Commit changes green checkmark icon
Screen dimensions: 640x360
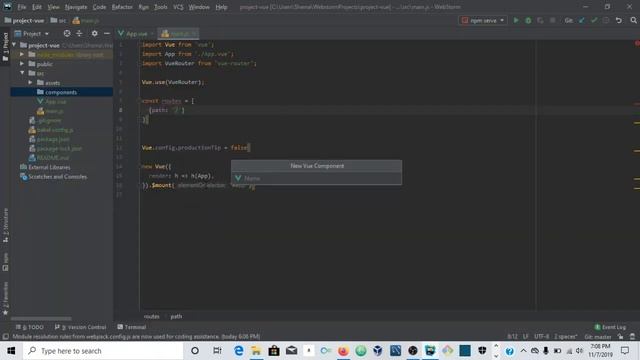pyautogui.click(x=594, y=20)
